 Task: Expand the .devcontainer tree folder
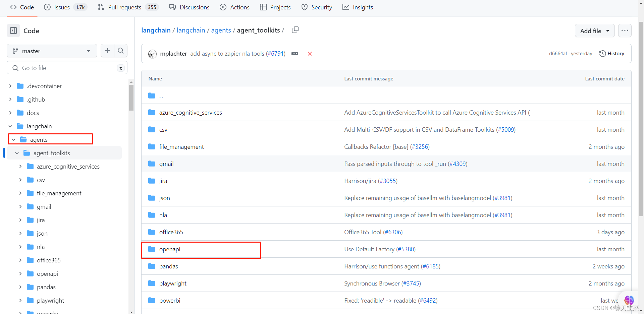click(x=10, y=86)
